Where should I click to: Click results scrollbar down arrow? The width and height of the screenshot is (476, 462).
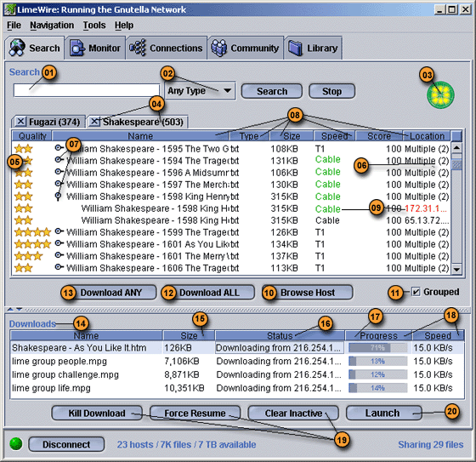(456, 269)
